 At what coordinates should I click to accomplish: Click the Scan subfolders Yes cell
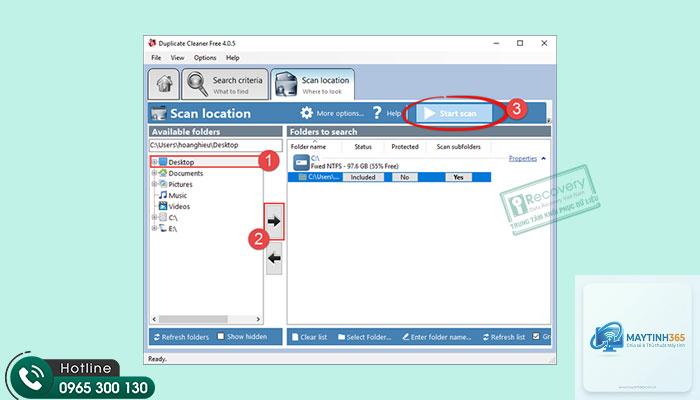(x=458, y=177)
